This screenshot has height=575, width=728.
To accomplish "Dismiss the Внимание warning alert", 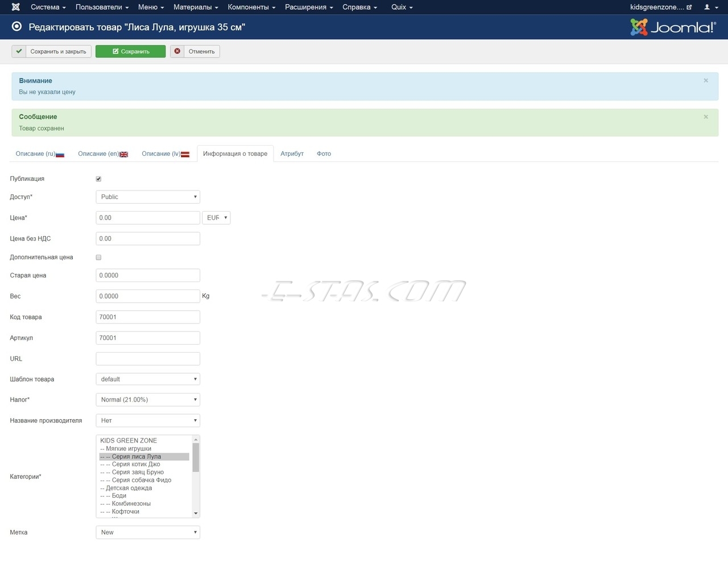I will pos(706,80).
